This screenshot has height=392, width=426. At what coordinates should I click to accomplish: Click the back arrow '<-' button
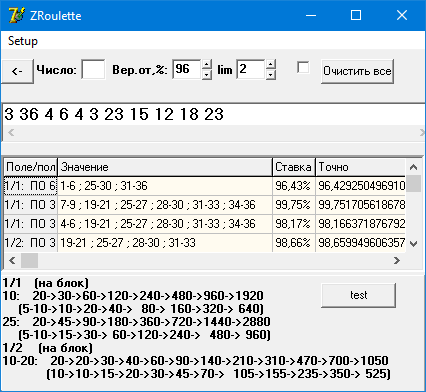(17, 71)
